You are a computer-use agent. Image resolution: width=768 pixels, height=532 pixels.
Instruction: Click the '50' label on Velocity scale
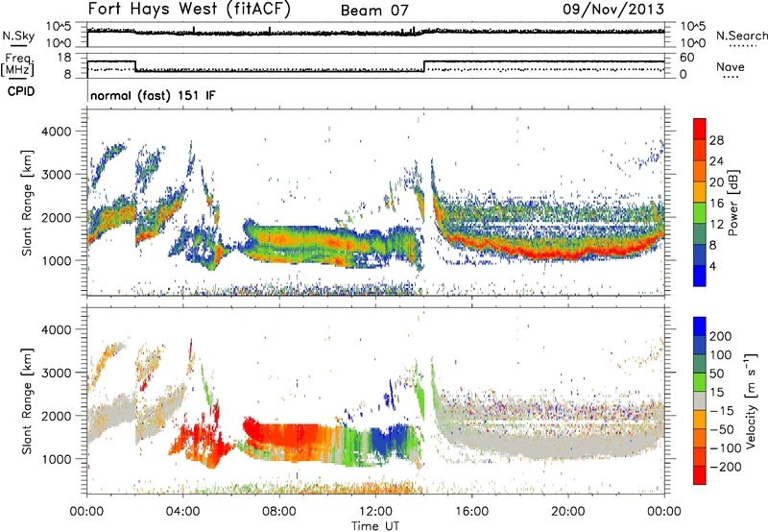tap(716, 374)
